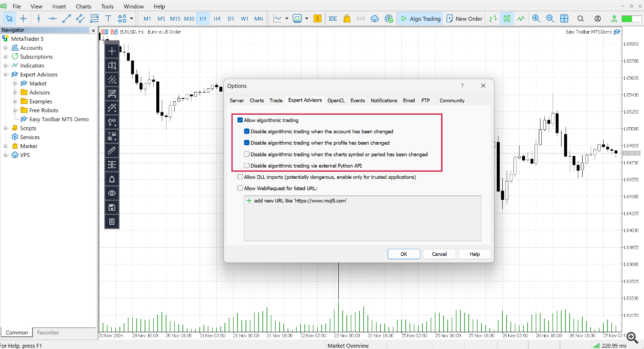
Task: Switch to the Community tab in Options
Action: point(452,100)
